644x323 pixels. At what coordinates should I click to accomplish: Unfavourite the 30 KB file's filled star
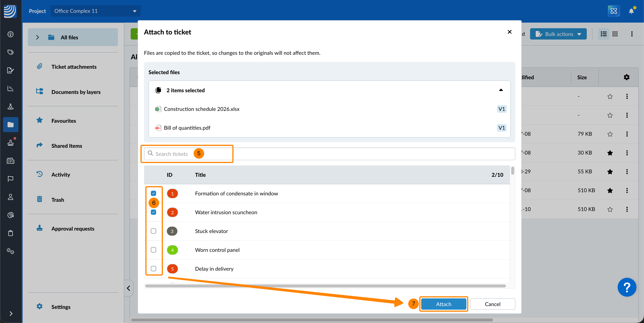click(610, 153)
